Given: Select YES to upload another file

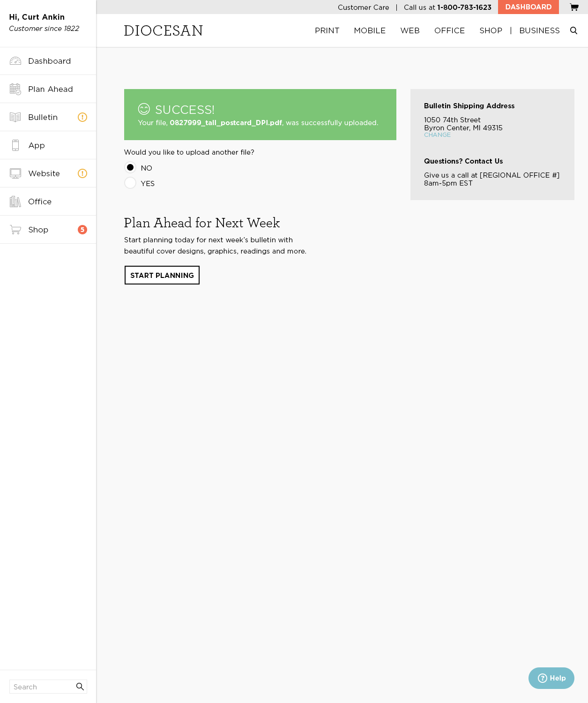Looking at the screenshot, I should [x=130, y=183].
